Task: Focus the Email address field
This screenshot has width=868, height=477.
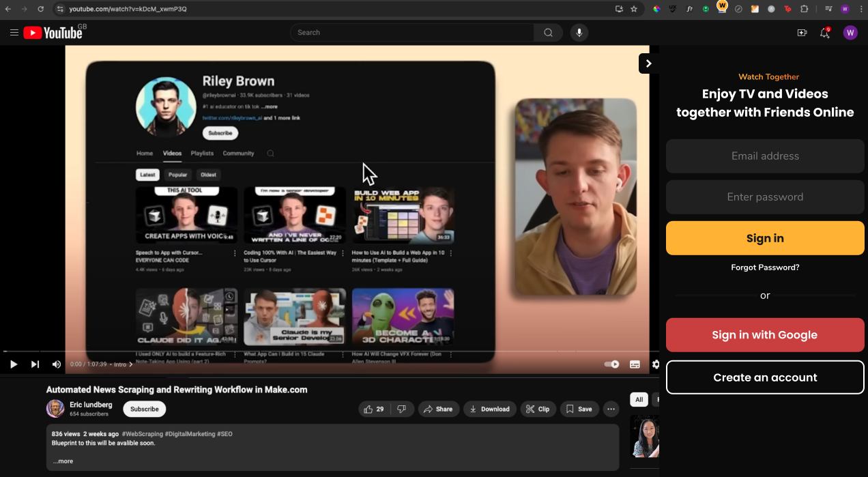Action: tap(765, 156)
